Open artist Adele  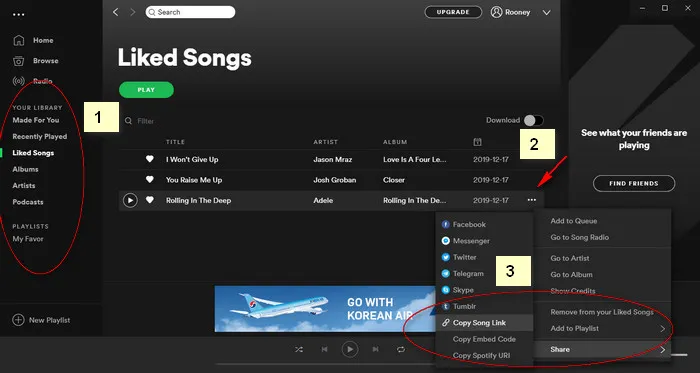tap(323, 200)
